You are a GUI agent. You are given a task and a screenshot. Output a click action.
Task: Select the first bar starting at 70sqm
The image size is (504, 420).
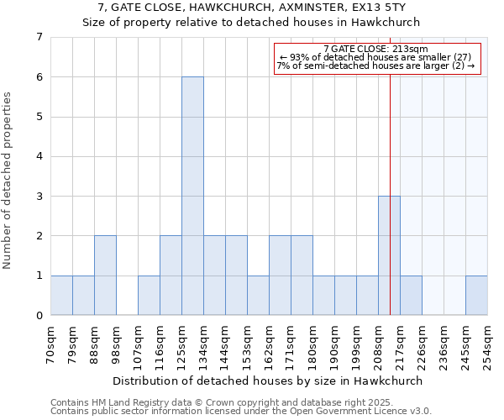tap(61, 295)
